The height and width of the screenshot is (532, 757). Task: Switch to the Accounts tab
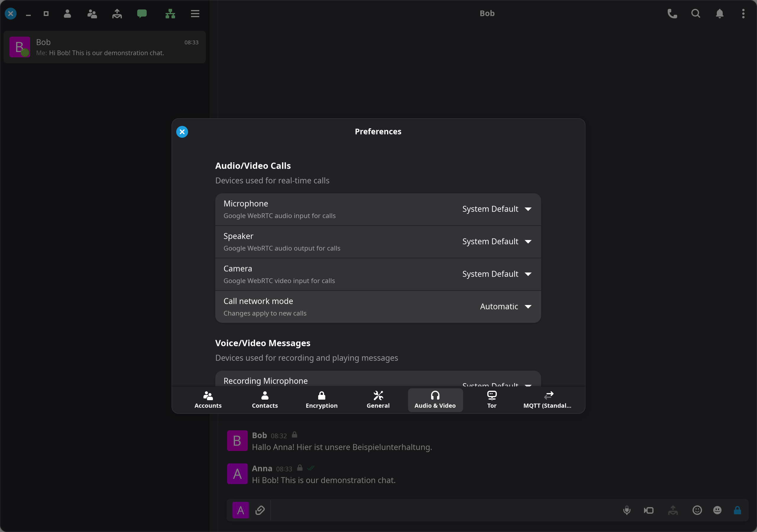pos(208,400)
